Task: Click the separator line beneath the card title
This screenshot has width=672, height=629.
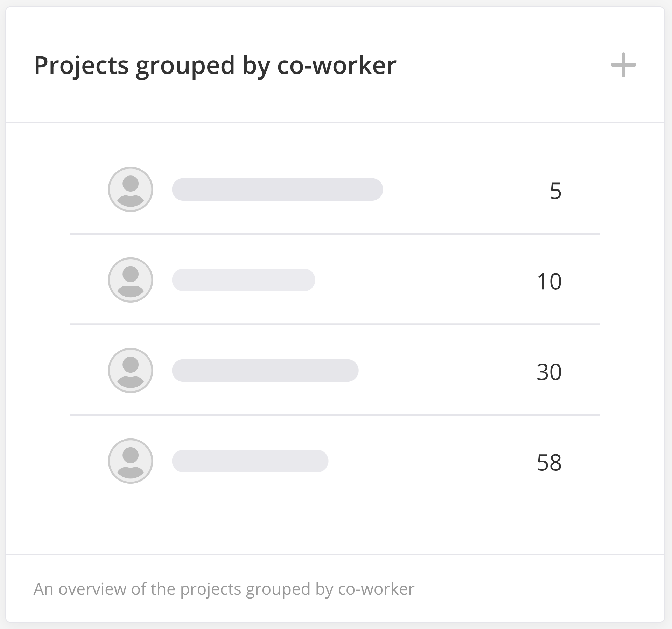Action: pyautogui.click(x=335, y=122)
